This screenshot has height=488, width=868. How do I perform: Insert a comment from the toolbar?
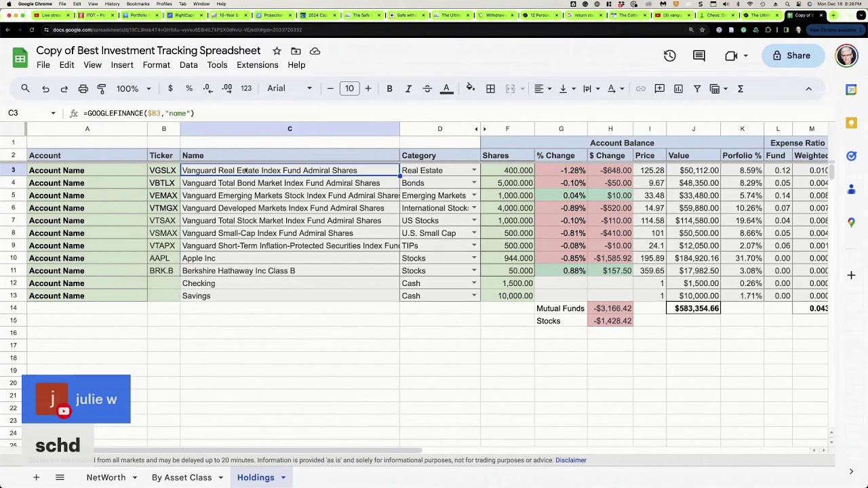point(659,89)
